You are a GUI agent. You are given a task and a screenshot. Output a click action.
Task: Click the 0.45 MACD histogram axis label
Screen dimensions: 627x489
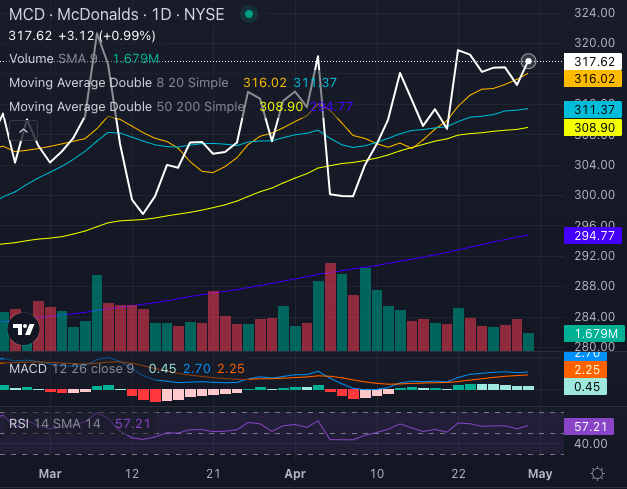[585, 387]
